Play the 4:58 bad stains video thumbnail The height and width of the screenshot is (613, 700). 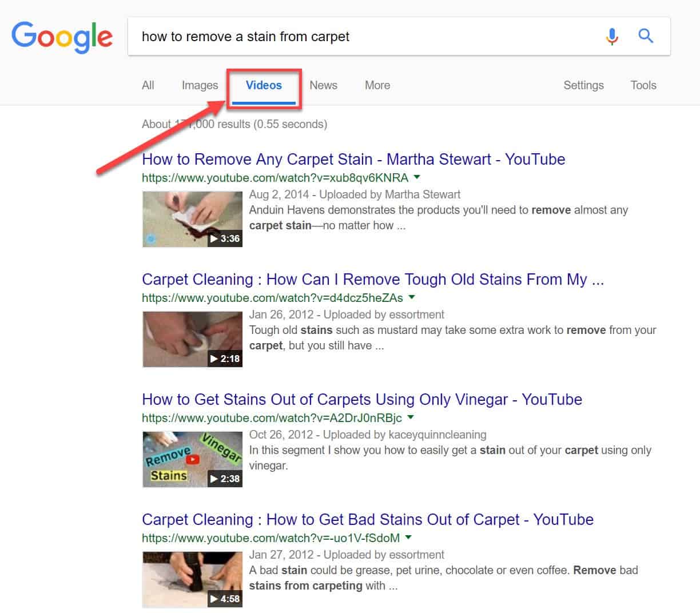192,579
